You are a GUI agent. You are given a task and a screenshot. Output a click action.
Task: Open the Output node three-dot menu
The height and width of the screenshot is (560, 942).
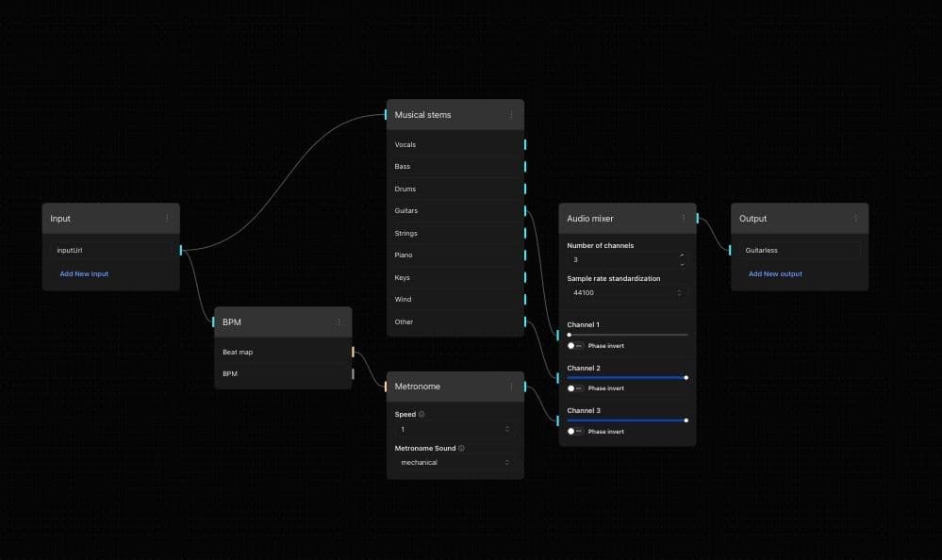click(856, 219)
